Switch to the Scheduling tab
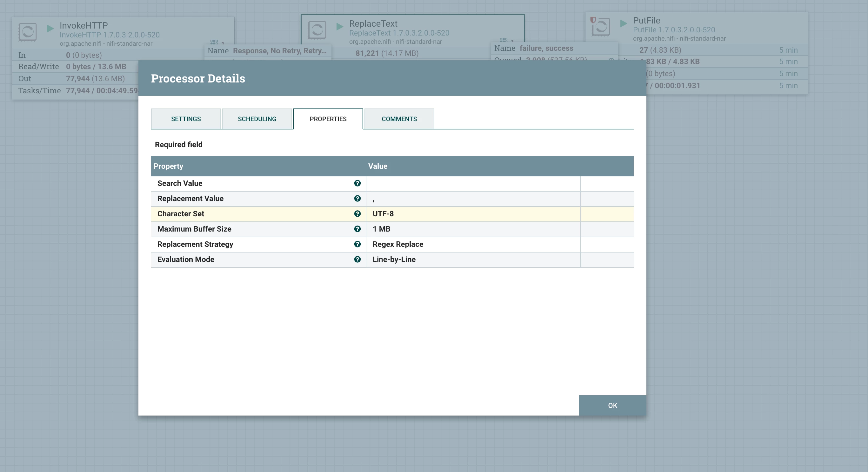 (257, 119)
